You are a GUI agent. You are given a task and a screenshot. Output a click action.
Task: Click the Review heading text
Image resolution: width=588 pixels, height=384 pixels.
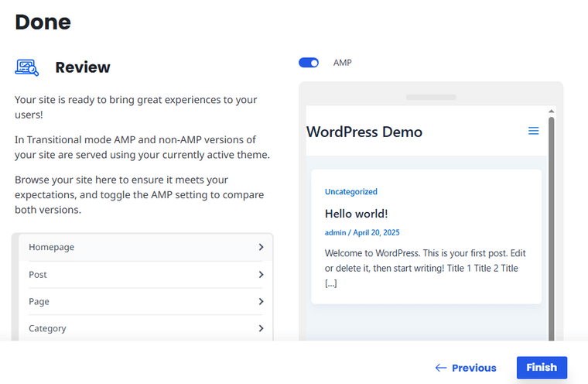click(83, 67)
